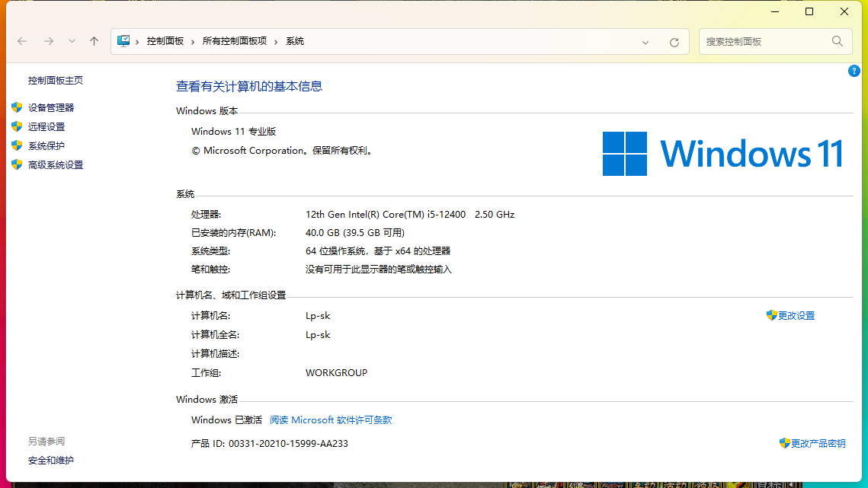Close the system window
The height and width of the screenshot is (488, 868).
pyautogui.click(x=844, y=11)
